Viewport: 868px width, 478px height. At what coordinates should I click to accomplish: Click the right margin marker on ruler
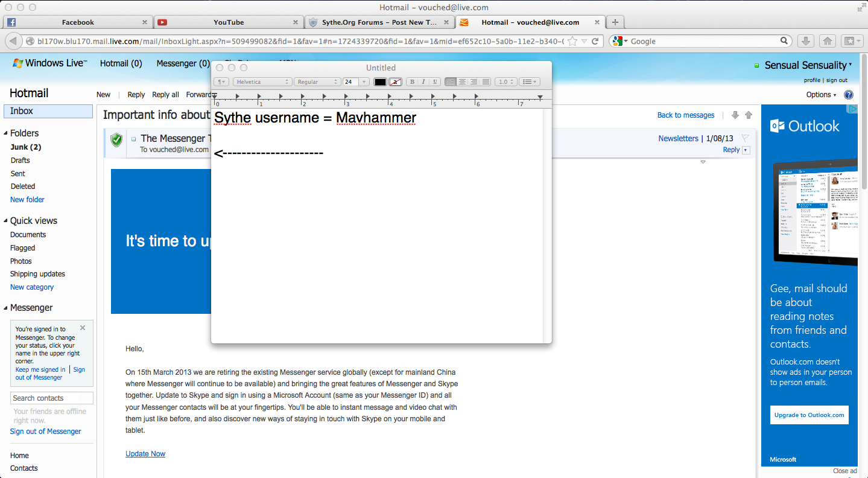[540, 97]
